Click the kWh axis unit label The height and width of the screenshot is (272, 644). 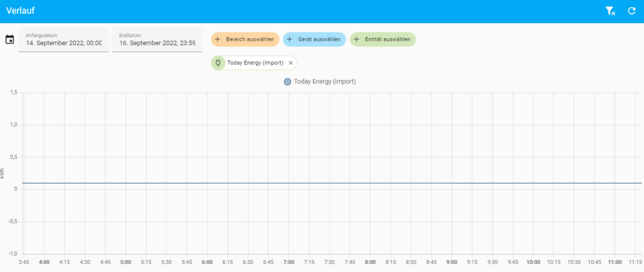pos(2,173)
